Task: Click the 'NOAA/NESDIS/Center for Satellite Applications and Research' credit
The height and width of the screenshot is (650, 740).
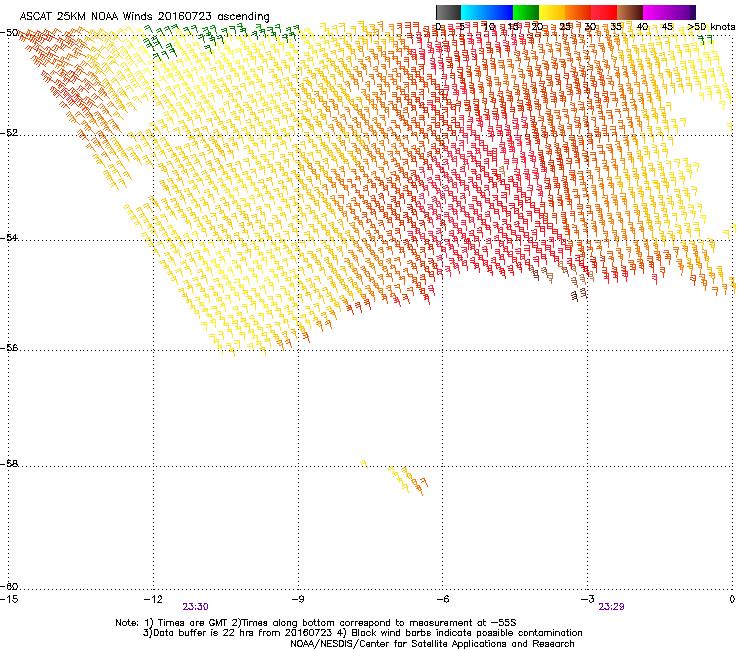Action: 432,644
